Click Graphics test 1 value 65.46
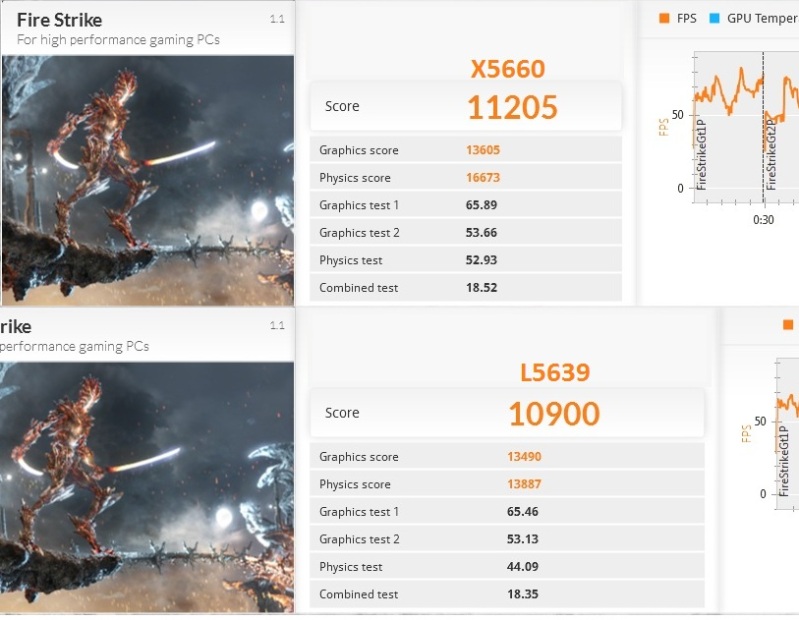 point(522,511)
